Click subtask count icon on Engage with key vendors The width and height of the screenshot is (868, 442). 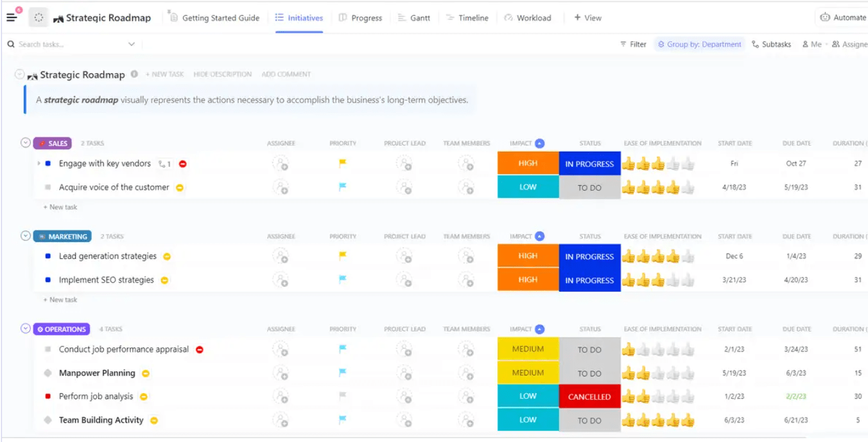click(x=165, y=164)
